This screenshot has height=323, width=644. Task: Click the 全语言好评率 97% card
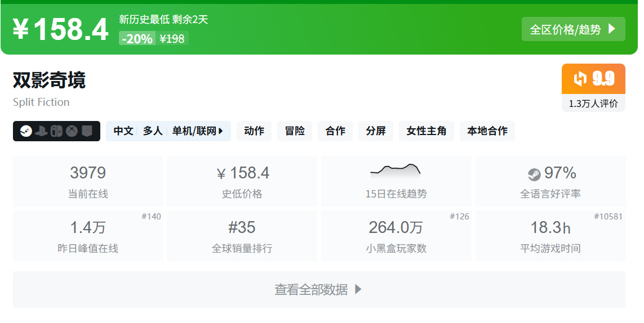550,181
